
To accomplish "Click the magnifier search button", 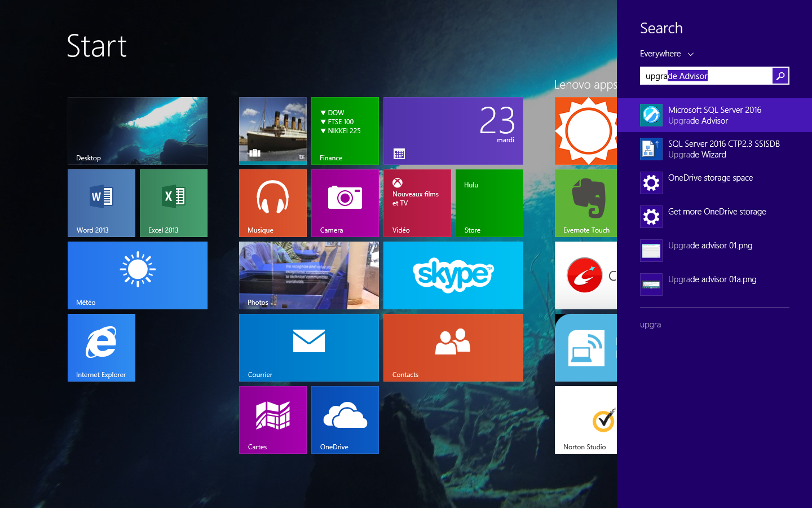I will point(780,76).
